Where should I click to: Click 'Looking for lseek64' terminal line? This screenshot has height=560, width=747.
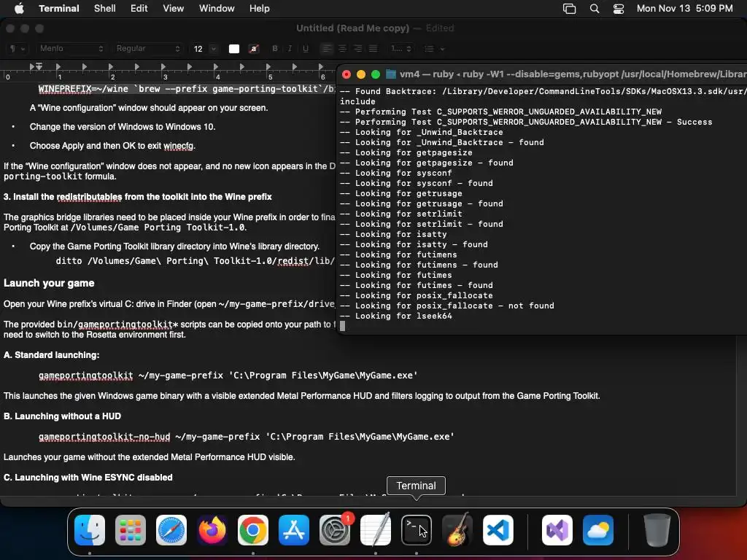tap(396, 316)
